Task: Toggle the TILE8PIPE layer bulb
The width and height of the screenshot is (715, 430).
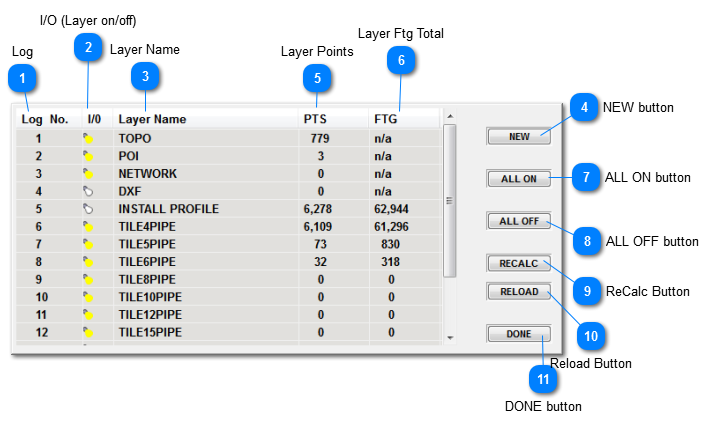Action: [88, 280]
